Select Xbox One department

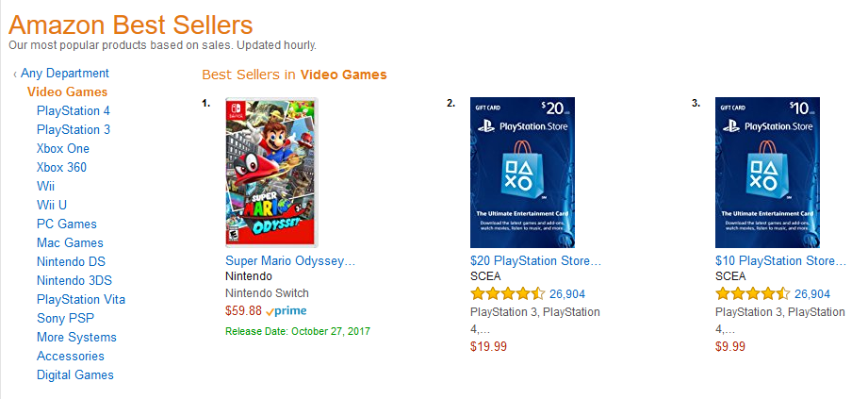[x=63, y=149]
